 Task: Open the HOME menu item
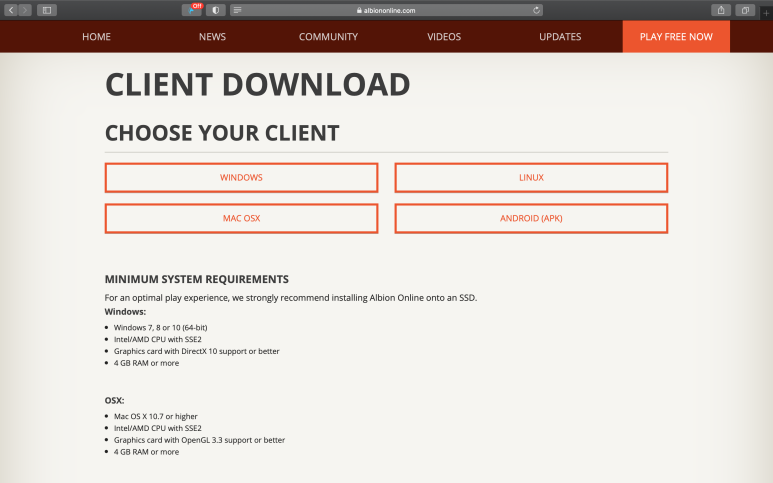(x=97, y=37)
